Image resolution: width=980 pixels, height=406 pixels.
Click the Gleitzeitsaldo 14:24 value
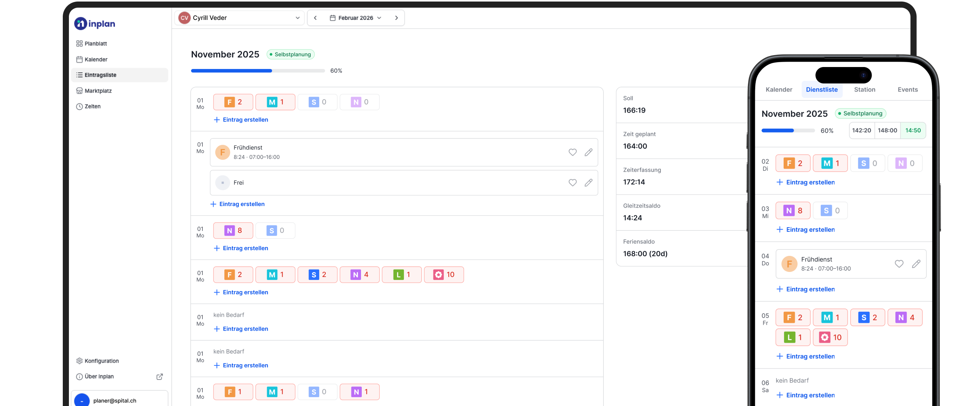pos(632,218)
